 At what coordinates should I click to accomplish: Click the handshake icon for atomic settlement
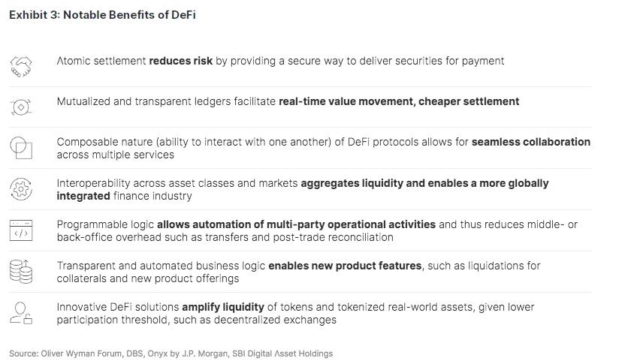tap(21, 67)
